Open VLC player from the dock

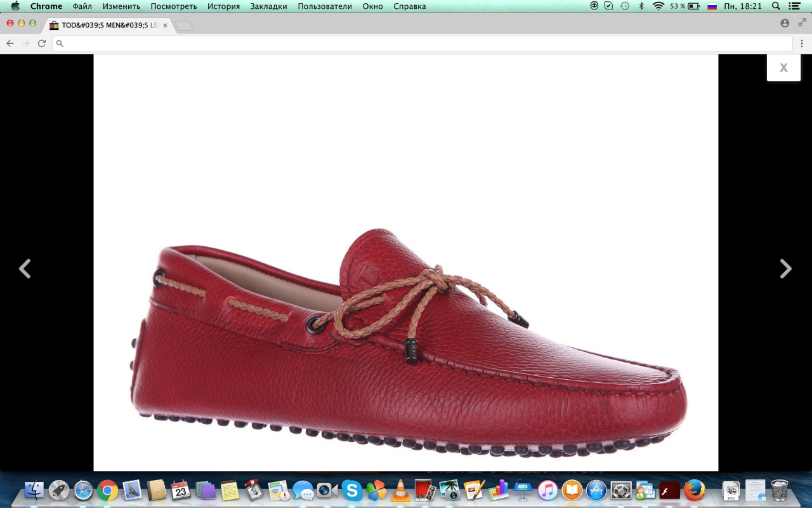click(x=400, y=490)
